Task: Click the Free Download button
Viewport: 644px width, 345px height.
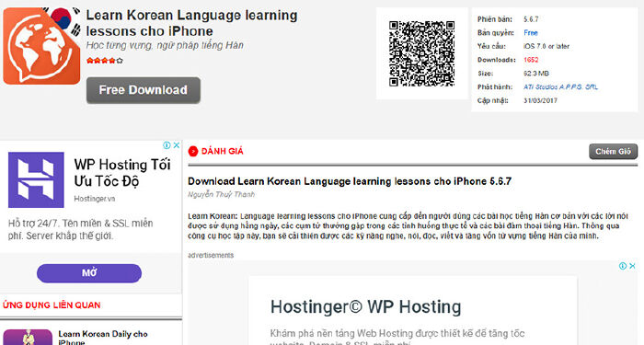Action: pyautogui.click(x=143, y=90)
